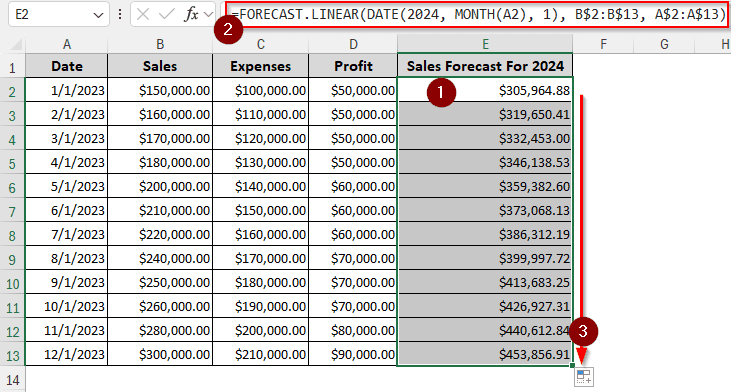Open the Auto Fill Options icon below column E

pyautogui.click(x=584, y=377)
